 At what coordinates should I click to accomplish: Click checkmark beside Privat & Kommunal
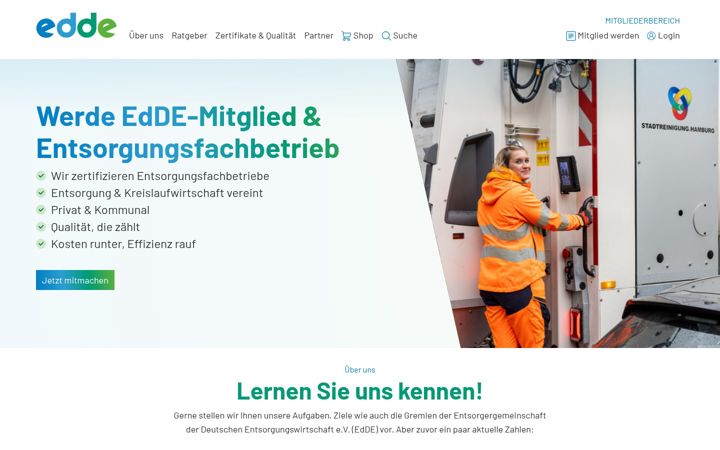pos(41,210)
